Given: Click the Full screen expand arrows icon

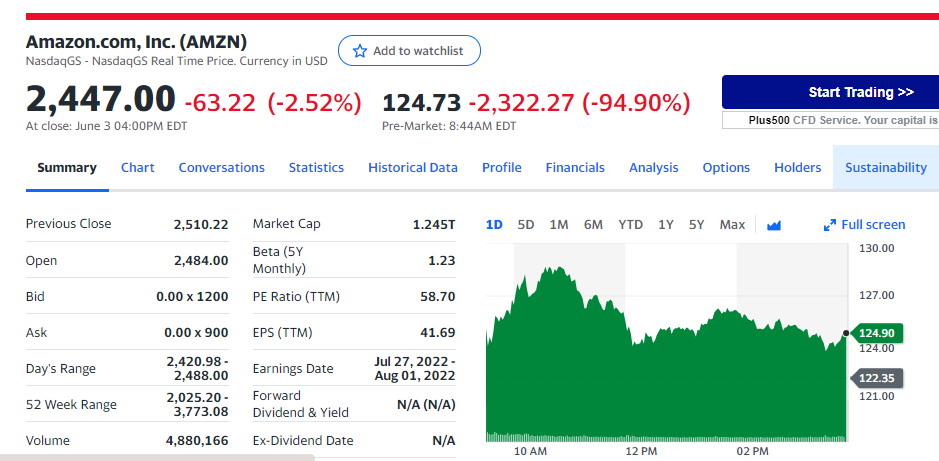Looking at the screenshot, I should 829,225.
